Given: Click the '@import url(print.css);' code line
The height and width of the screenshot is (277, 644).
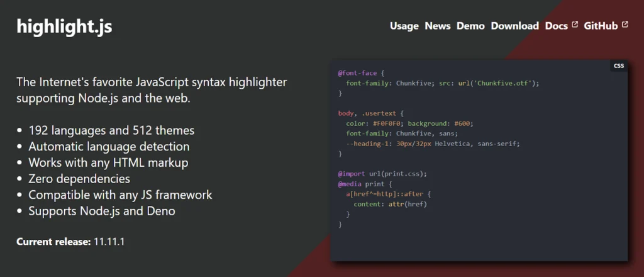Looking at the screenshot, I should pyautogui.click(x=382, y=174).
